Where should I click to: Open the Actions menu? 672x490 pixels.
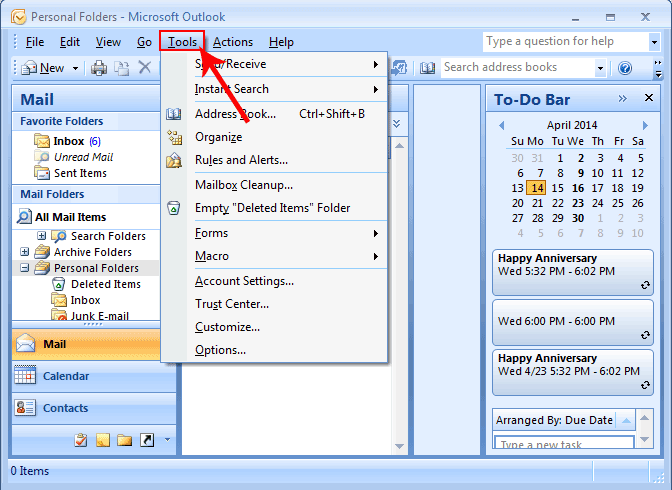(x=233, y=42)
